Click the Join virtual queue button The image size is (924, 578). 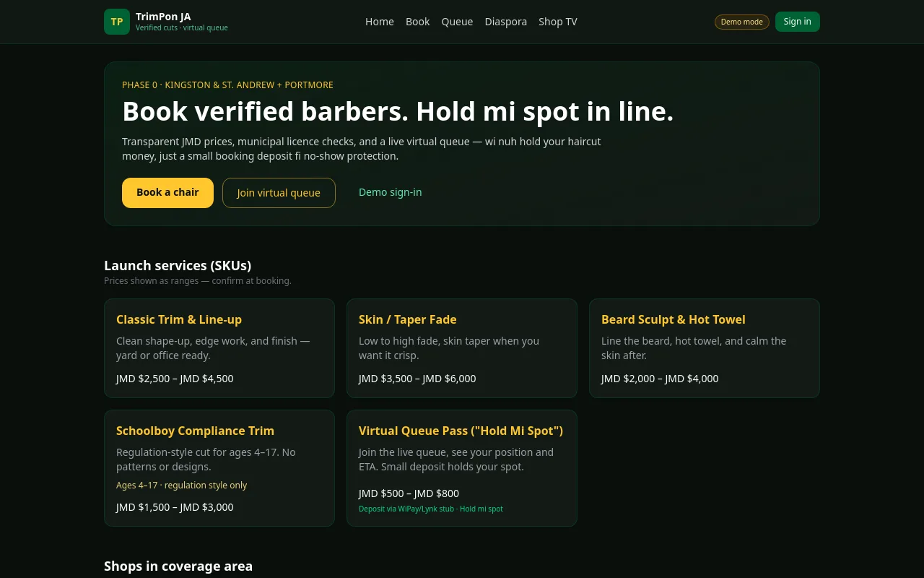(x=279, y=193)
